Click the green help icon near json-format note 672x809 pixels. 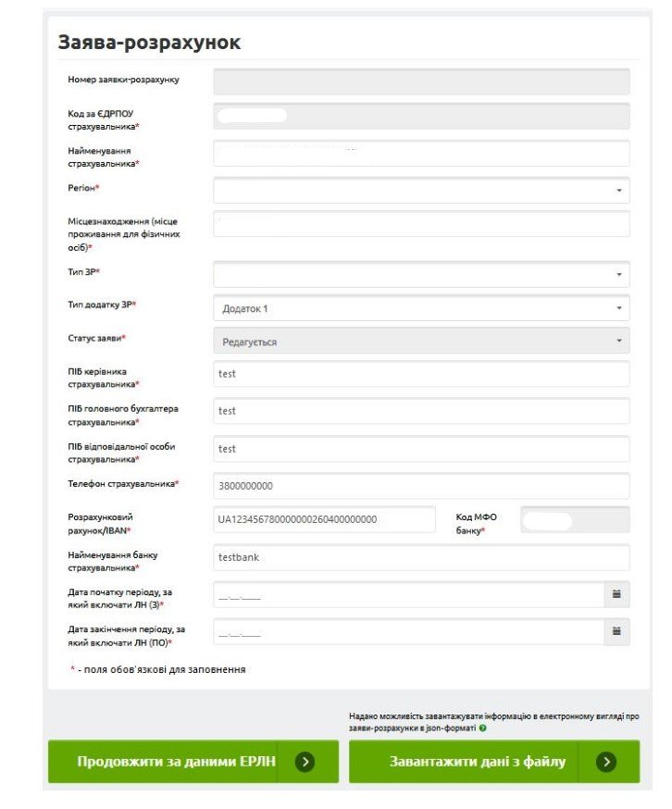[x=483, y=728]
